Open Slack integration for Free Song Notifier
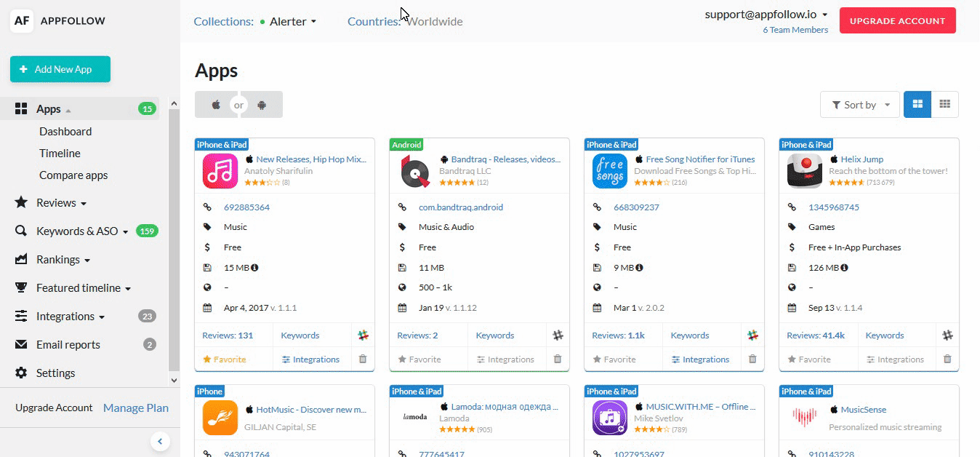Screen dimensions: 980x457 (753, 335)
